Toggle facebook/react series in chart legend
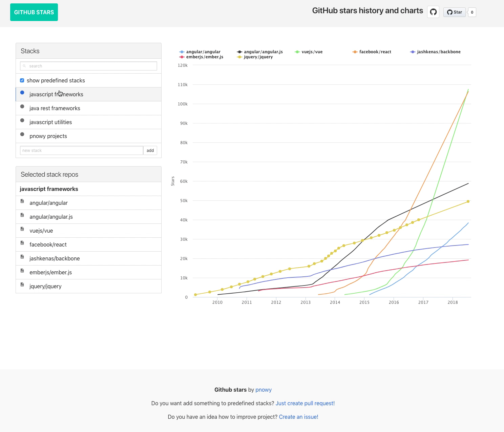This screenshot has width=504, height=432. 372,52
